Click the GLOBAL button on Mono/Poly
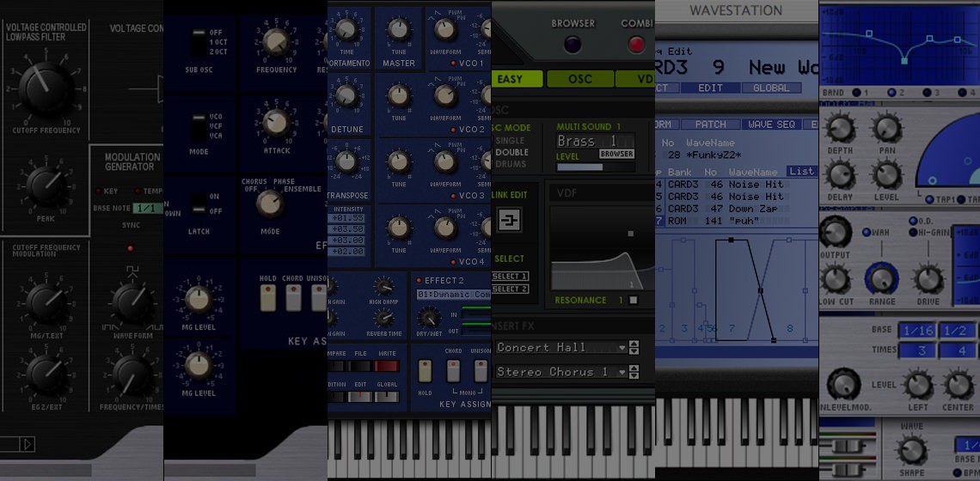Image resolution: width=980 pixels, height=481 pixels. [387, 396]
